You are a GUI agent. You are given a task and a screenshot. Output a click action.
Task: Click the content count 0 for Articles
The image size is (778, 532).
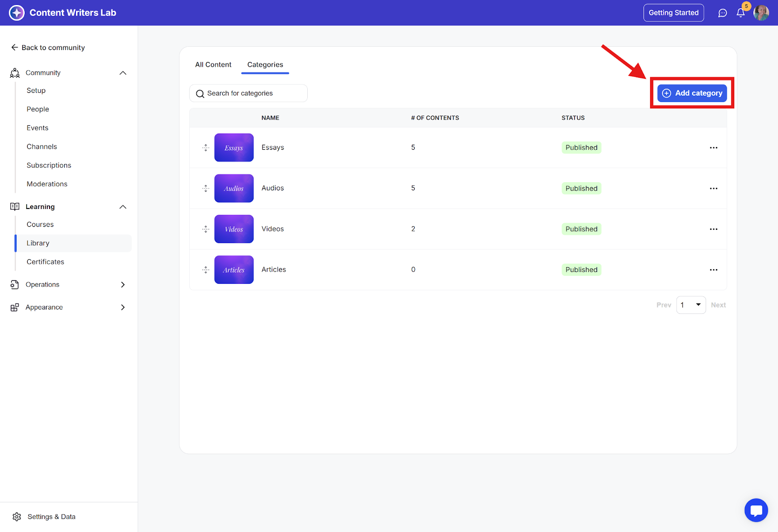[x=413, y=270]
